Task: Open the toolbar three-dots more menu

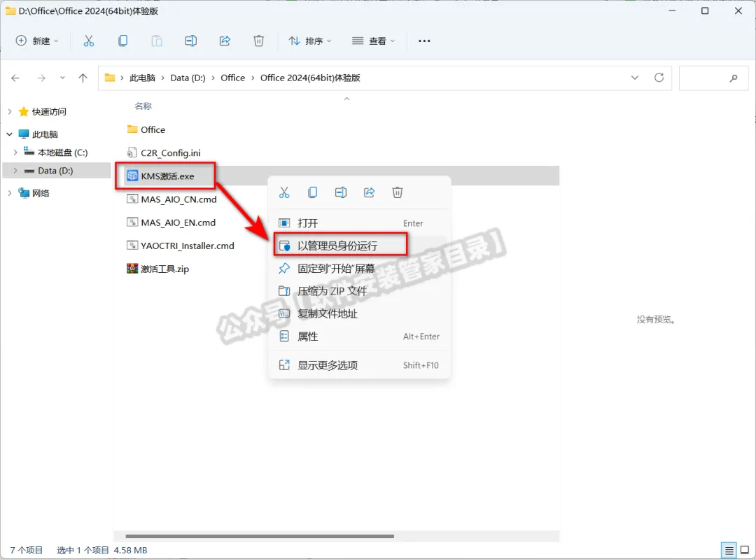Action: (424, 41)
